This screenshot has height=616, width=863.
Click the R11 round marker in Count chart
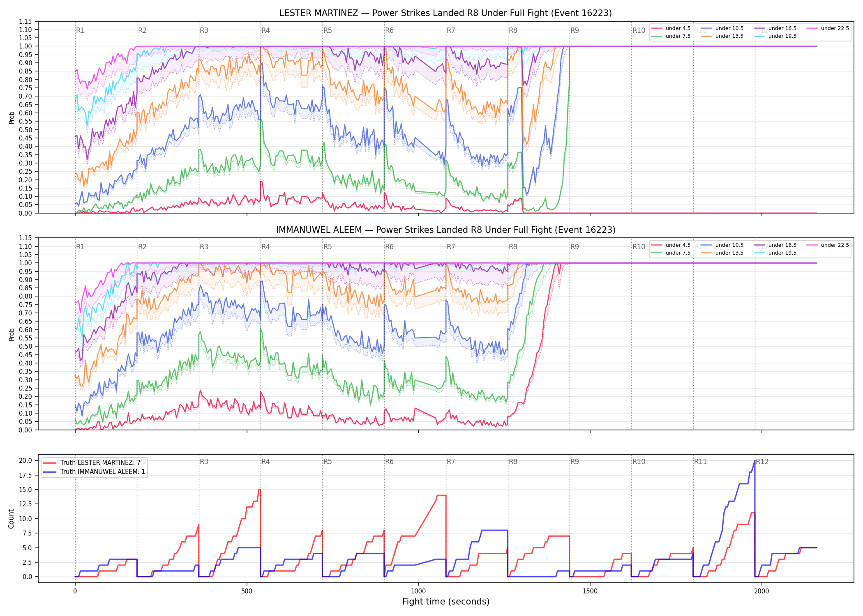[x=701, y=462]
